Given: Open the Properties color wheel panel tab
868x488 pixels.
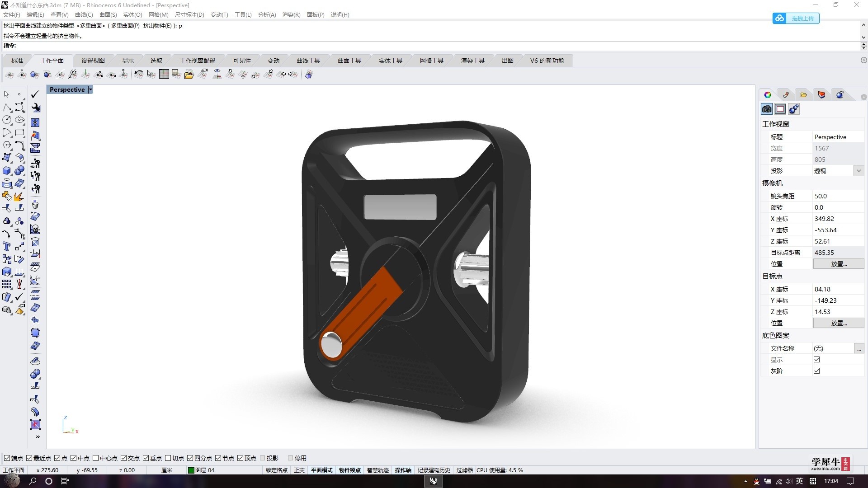Looking at the screenshot, I should coord(768,95).
